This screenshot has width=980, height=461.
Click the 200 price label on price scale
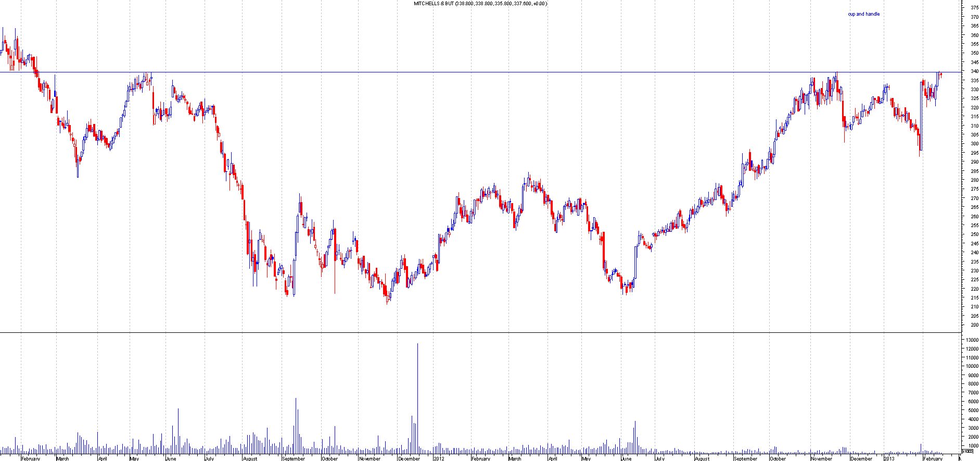[973, 325]
